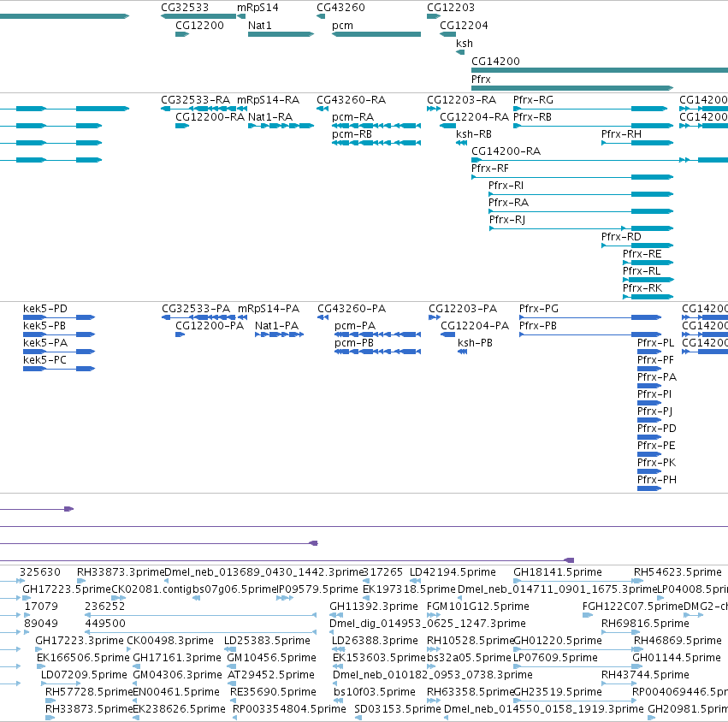Select the 449500 feature label

105,624
